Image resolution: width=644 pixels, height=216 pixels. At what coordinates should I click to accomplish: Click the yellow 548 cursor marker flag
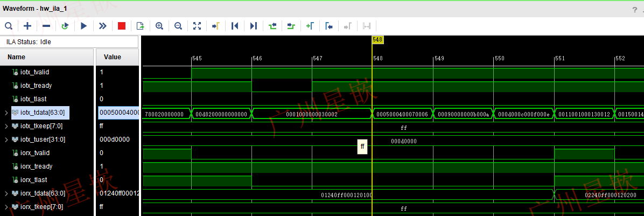(377, 40)
